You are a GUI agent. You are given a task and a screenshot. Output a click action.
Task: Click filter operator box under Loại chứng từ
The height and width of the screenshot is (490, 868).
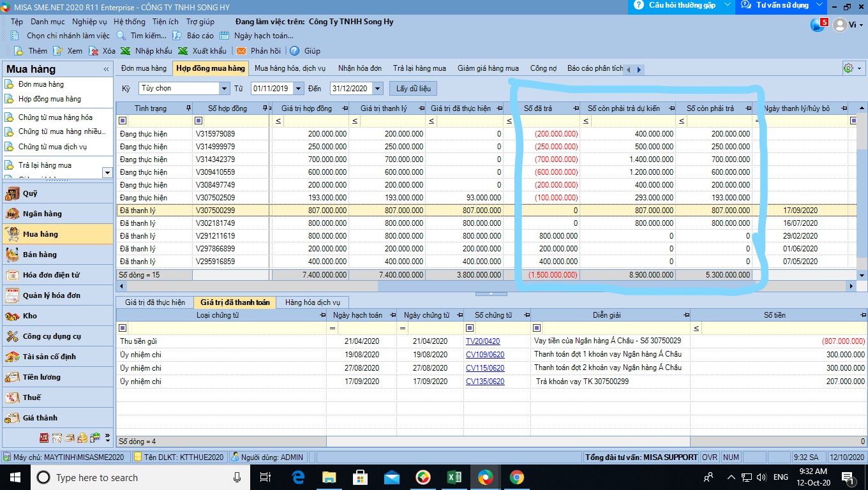point(123,328)
